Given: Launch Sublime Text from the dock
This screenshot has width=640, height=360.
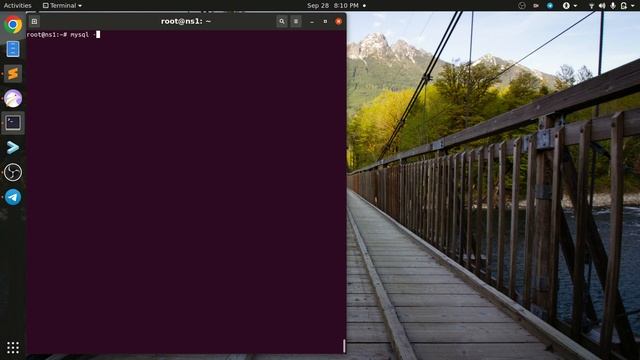Looking at the screenshot, I should [13, 74].
